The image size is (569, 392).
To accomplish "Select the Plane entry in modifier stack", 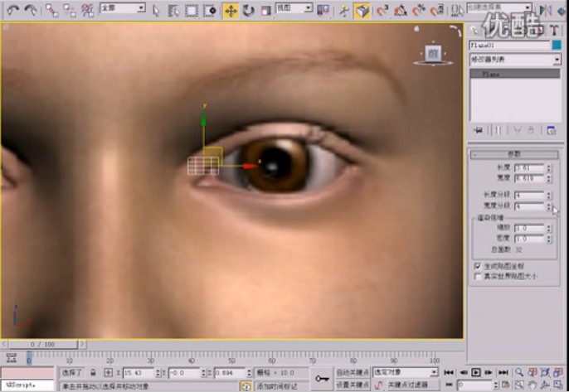I will 514,74.
